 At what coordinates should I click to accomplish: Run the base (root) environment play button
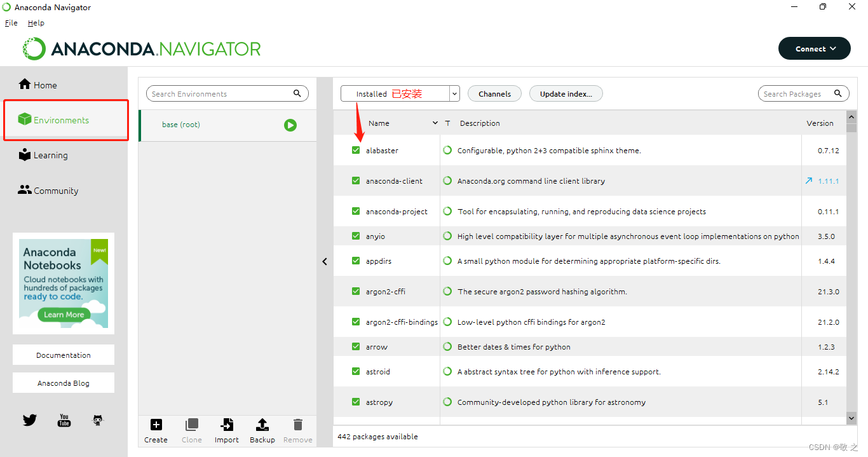290,125
